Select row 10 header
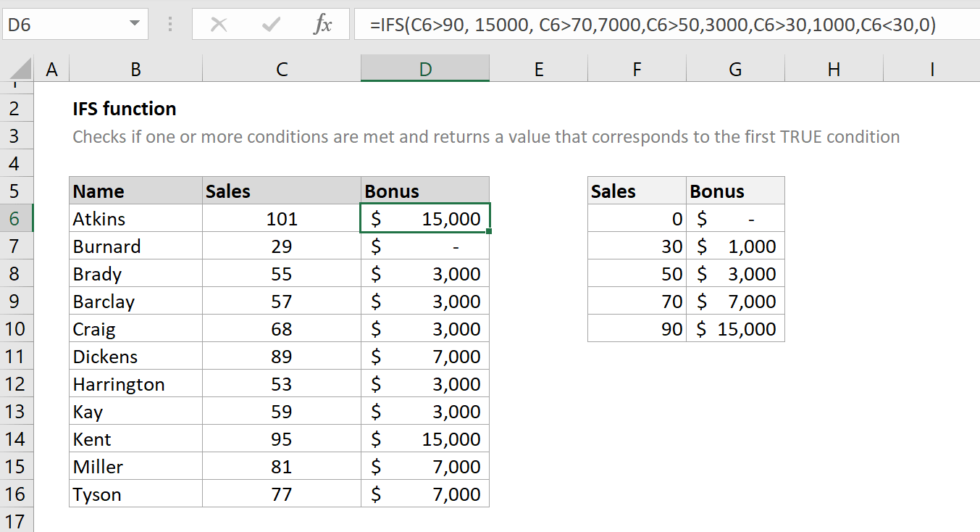This screenshot has height=532, width=980. [x=17, y=329]
